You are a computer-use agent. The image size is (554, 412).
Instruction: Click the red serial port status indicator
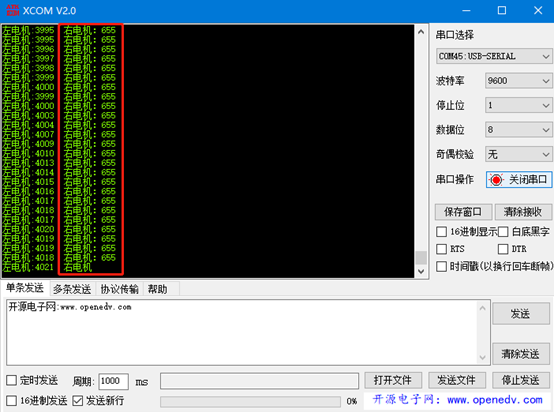[x=496, y=180]
